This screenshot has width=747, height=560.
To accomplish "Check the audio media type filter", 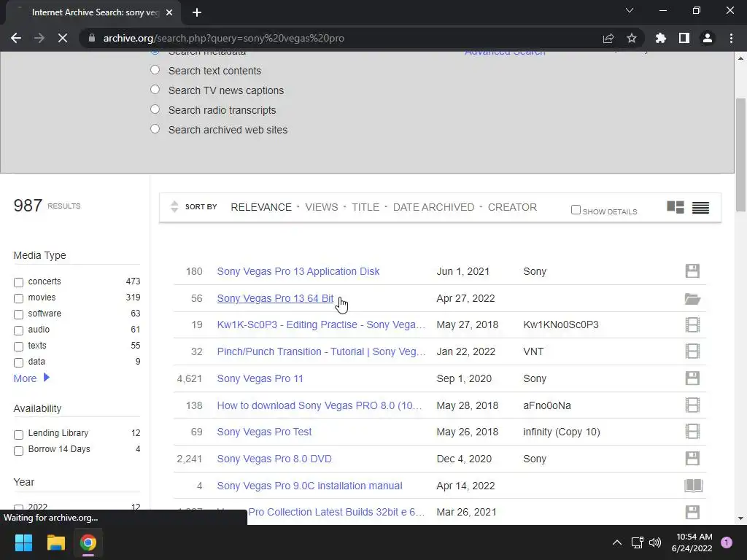I will point(18,330).
